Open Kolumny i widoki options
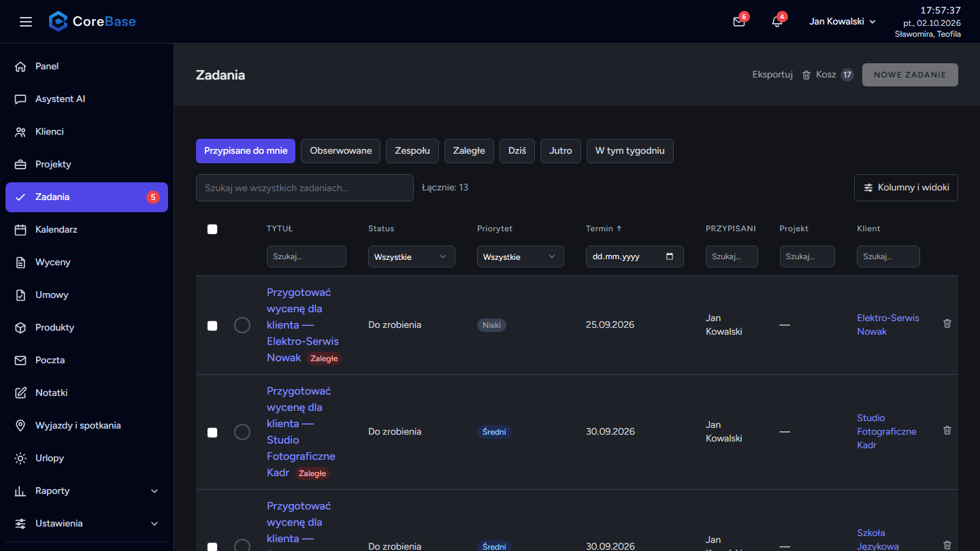 (x=906, y=188)
